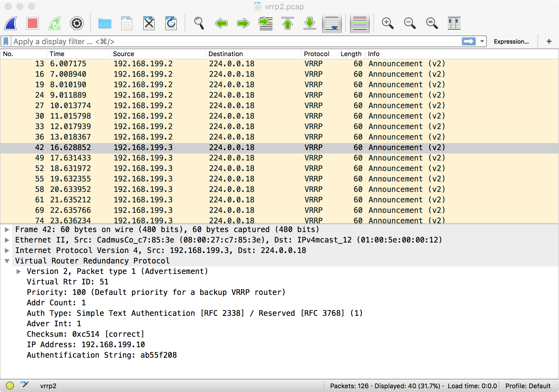
Task: Collapse Virtual Router Redundancy Protocol section
Action: (x=7, y=261)
